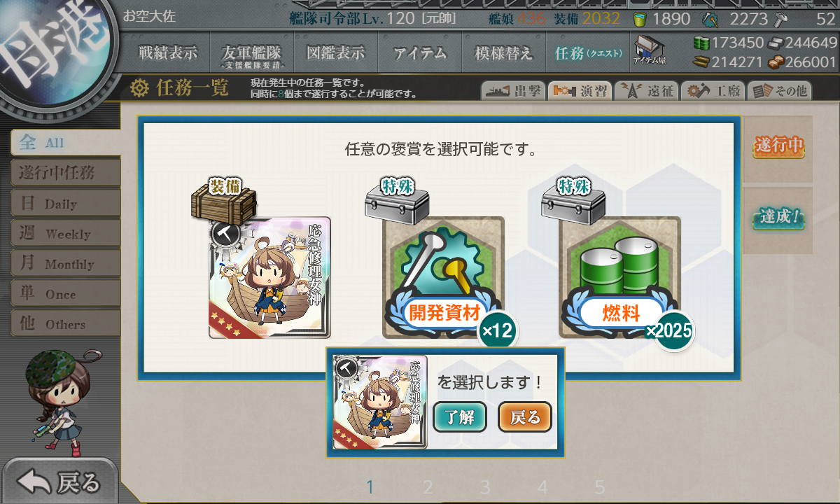
Task: Cancel selection with orange 戻る button
Action: 525,417
